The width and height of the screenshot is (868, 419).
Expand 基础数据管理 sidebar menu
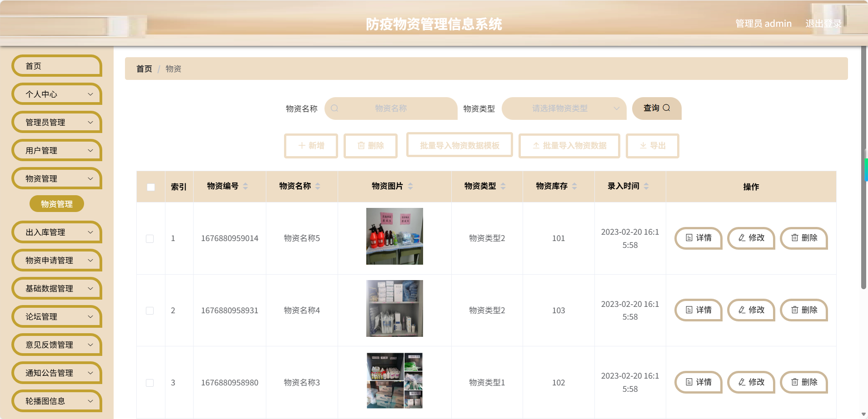(x=57, y=288)
